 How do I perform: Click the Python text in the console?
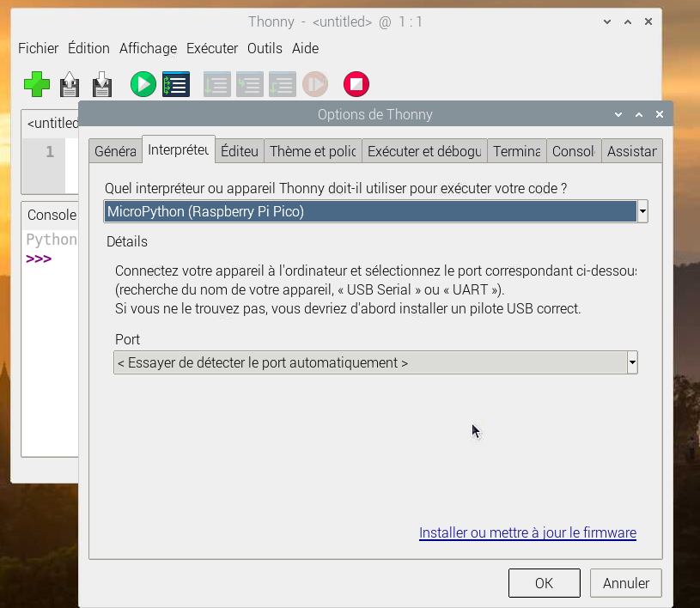coord(52,240)
